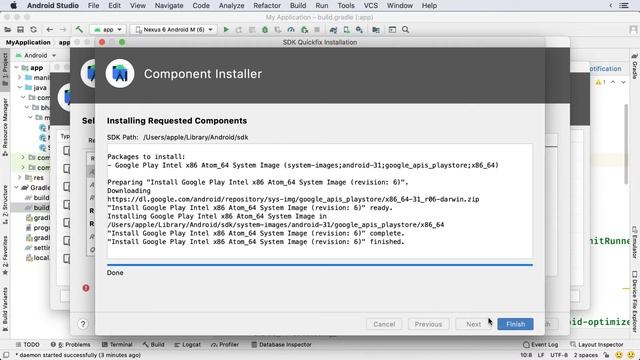This screenshot has width=640, height=360.
Task: Click the editor vertical scrollbar
Action: coord(626,144)
